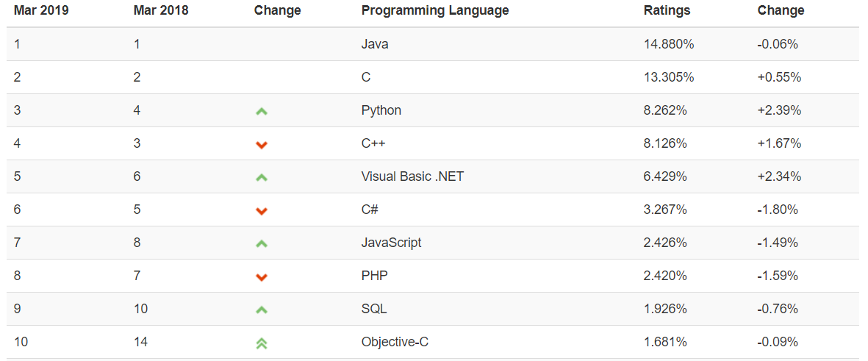The width and height of the screenshot is (868, 361).
Task: Click the 1.926% rating for SQL
Action: coord(665,309)
